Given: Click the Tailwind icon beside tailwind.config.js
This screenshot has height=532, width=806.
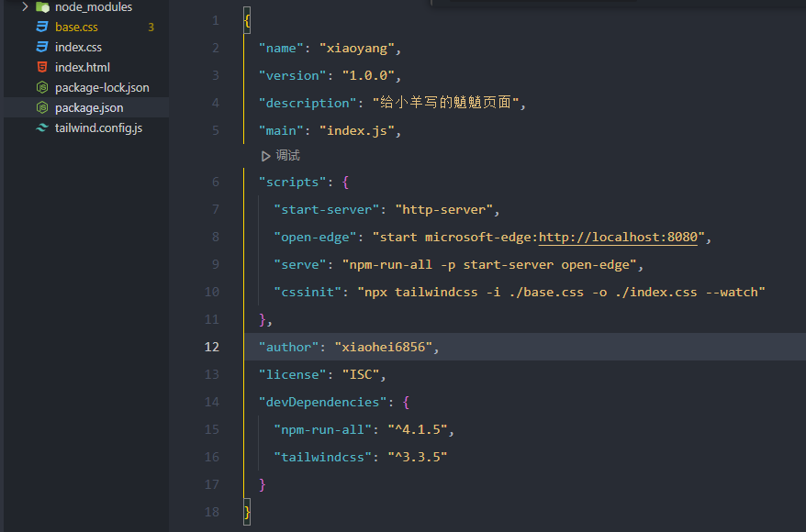Looking at the screenshot, I should pyautogui.click(x=42, y=128).
